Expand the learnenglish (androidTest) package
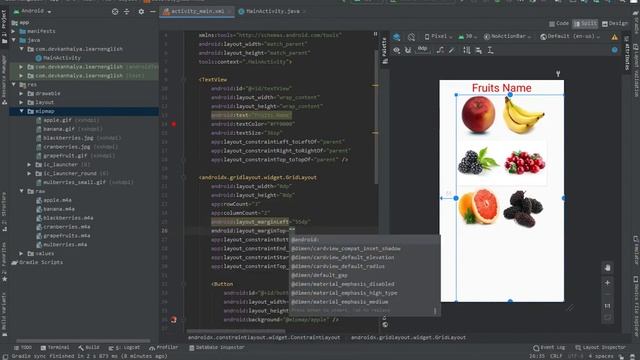Screen dimensions: 640x360 [x=22, y=67]
